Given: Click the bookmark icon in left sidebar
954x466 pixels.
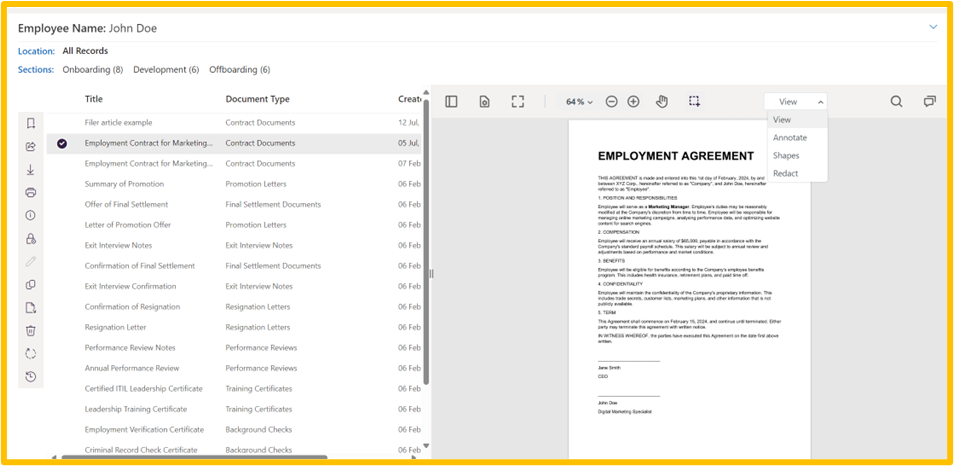Looking at the screenshot, I should click(31, 123).
